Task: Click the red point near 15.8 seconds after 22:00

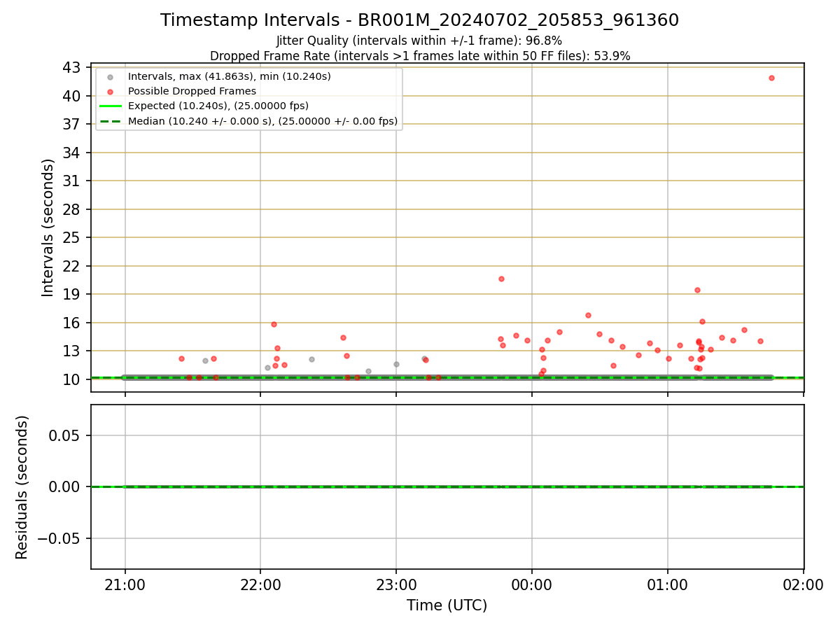Action: point(274,324)
